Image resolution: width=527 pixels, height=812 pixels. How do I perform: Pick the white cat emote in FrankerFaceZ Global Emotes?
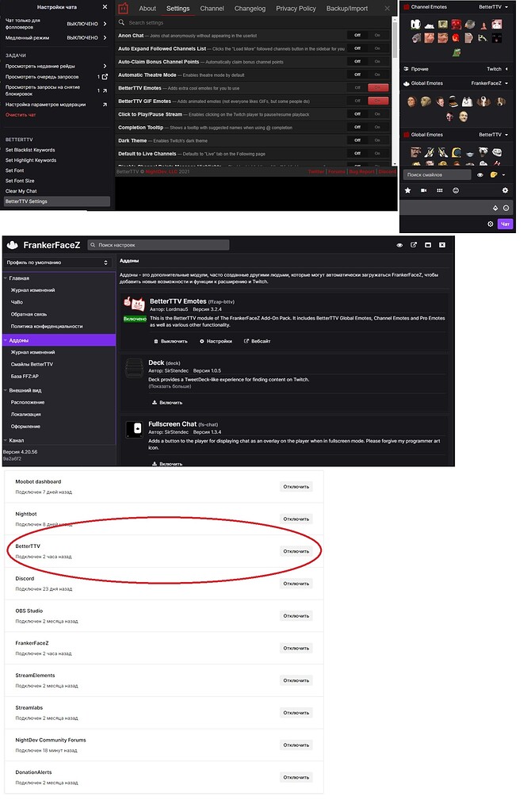[x=467, y=101]
